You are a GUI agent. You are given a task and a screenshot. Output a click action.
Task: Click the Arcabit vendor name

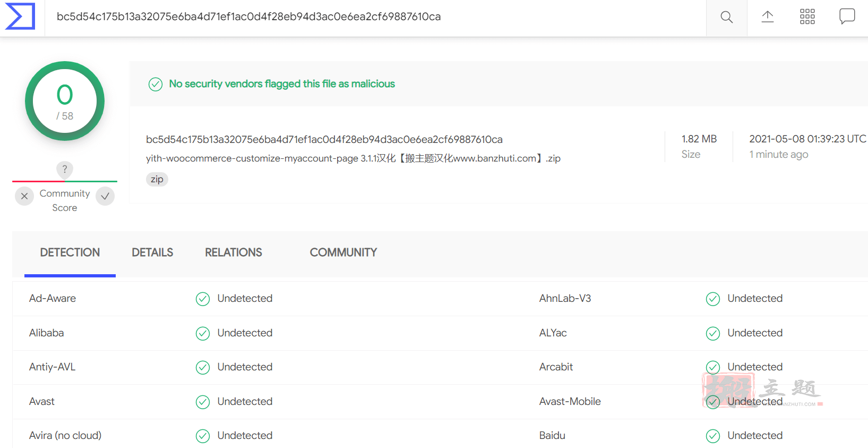coord(556,367)
